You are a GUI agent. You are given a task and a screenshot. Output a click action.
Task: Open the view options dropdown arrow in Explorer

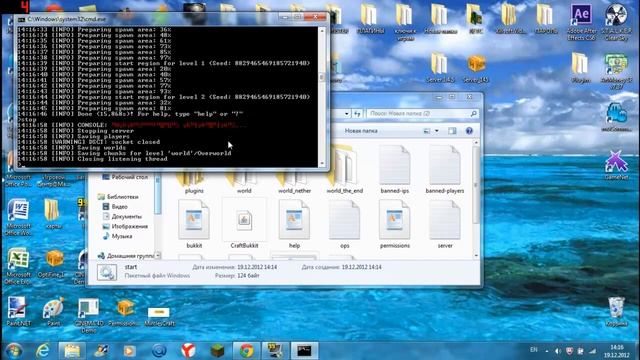click(436, 131)
